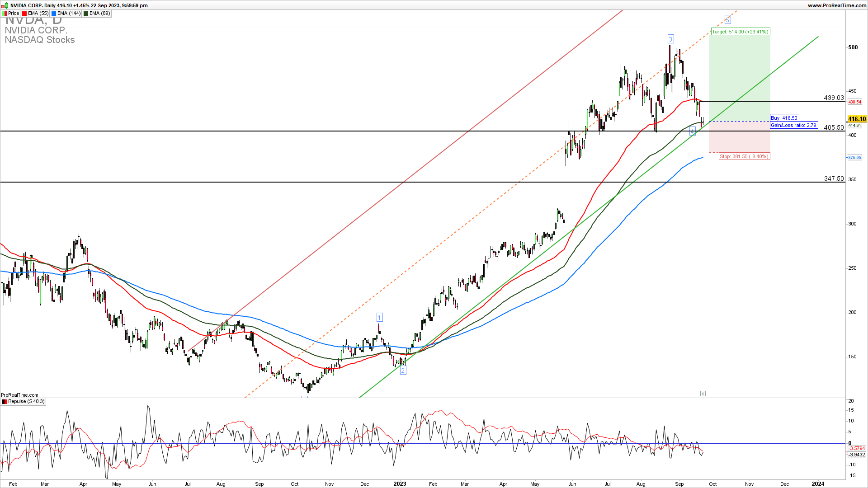Click the 2023 year marker on time axis
This screenshot has height=488, width=868.
pos(400,483)
